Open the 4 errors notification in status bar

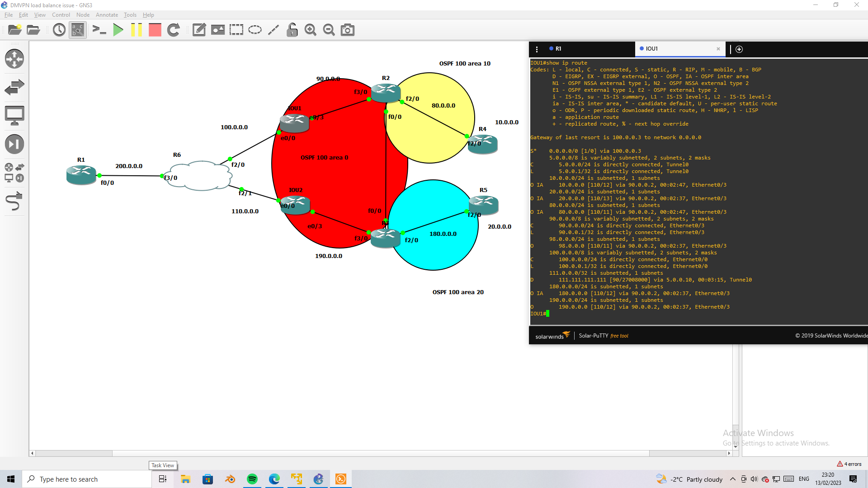click(849, 464)
